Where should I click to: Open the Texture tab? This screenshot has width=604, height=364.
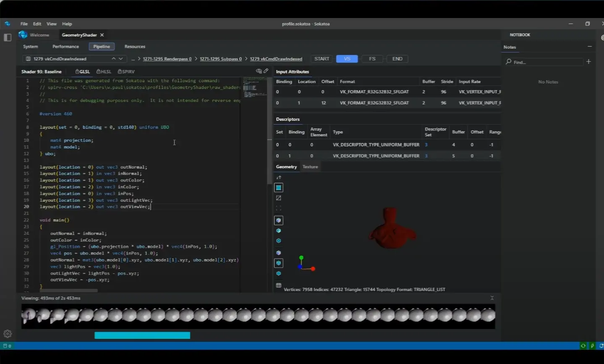310,167
